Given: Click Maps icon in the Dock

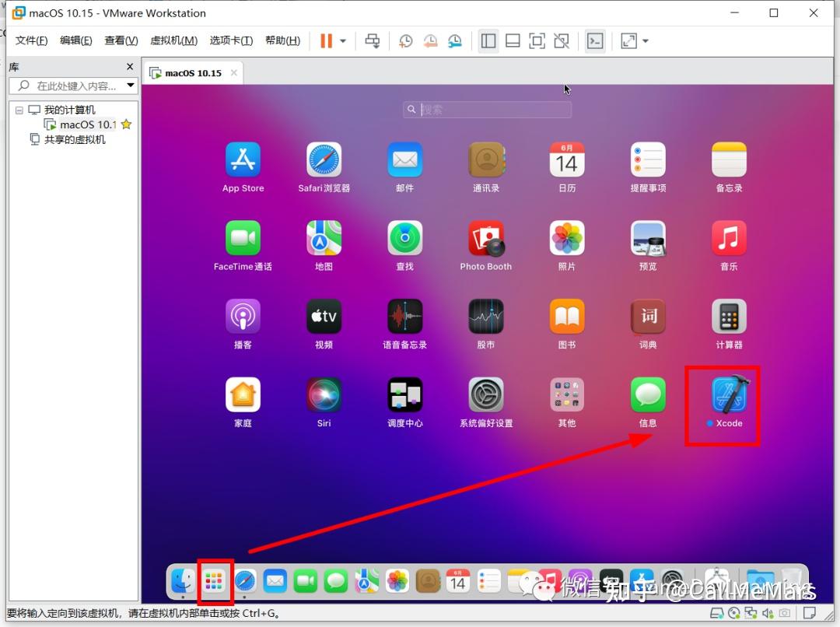Looking at the screenshot, I should click(366, 581).
